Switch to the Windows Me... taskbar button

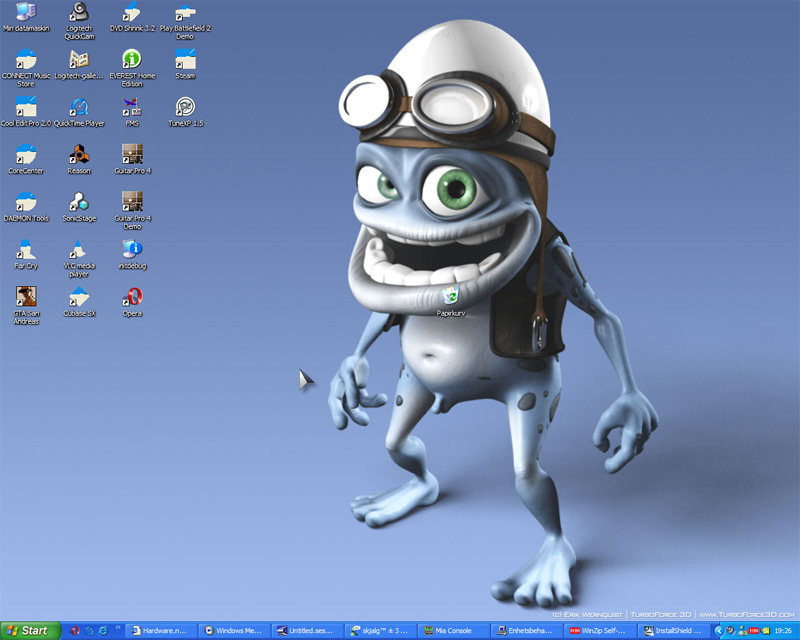[x=234, y=631]
